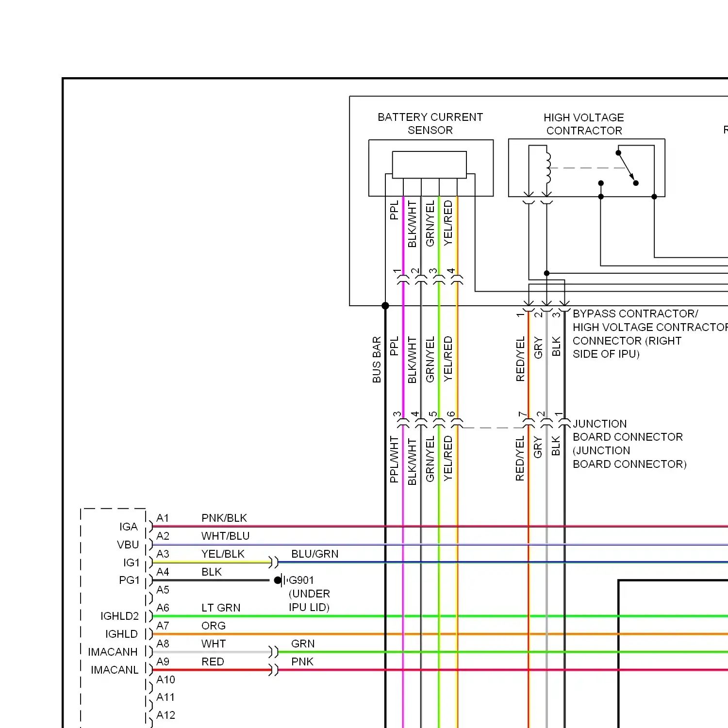
Task: Select the IMACANL signal name
Action: [x=115, y=670]
